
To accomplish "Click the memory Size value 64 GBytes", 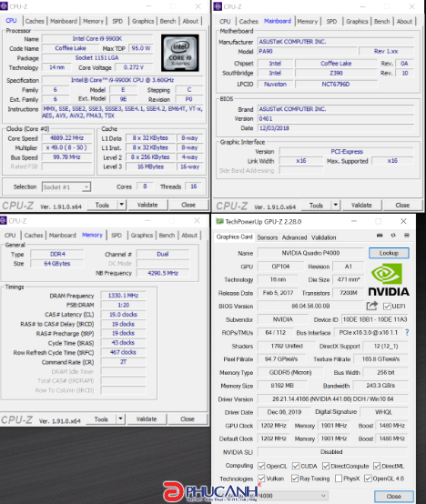I will click(57, 264).
